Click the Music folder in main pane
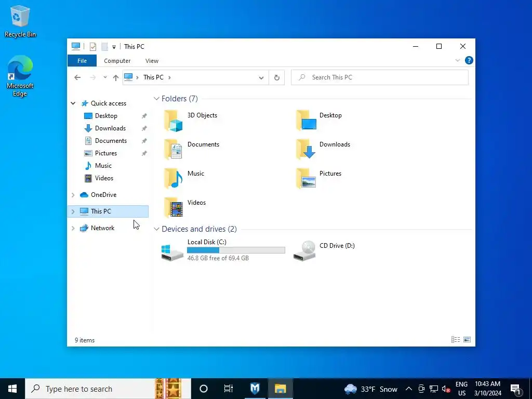The image size is (532, 399). point(174,179)
